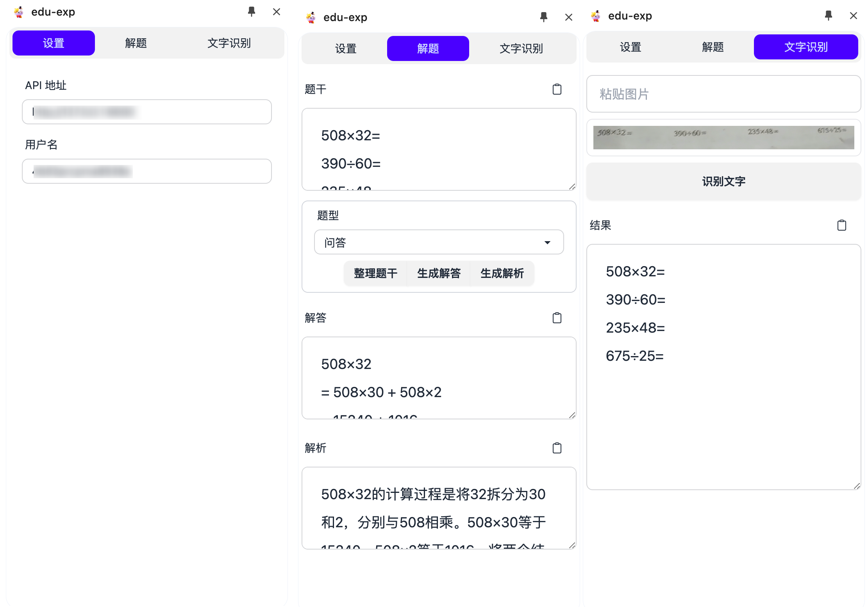Open the 设置 tab in the rightmost window
The image size is (868, 607).
[x=630, y=47]
